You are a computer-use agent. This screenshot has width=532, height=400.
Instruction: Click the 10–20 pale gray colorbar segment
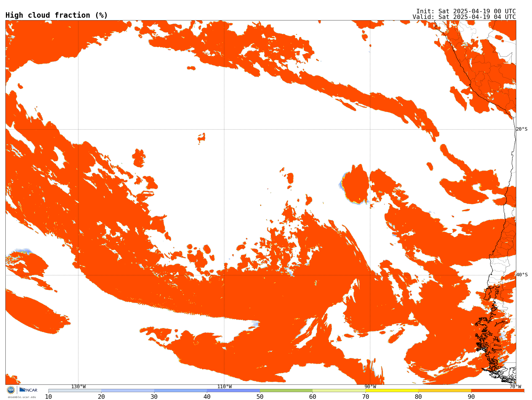pos(75,391)
